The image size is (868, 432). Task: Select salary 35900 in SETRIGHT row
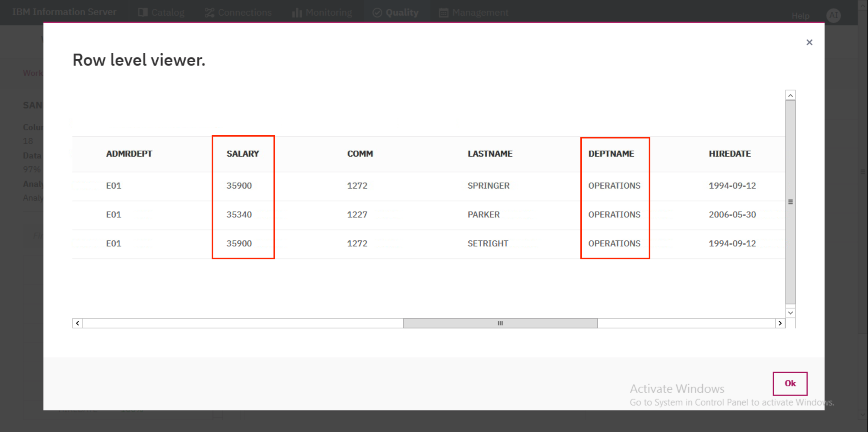pyautogui.click(x=239, y=244)
